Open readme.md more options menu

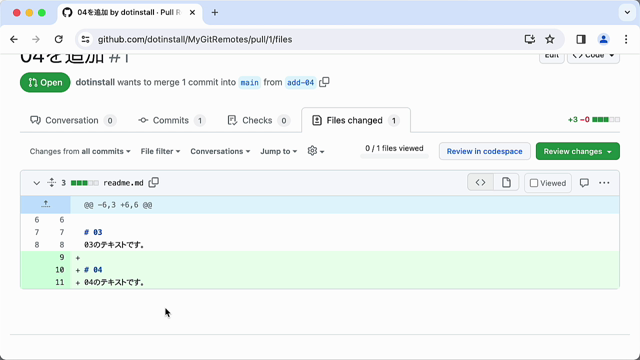coord(604,182)
